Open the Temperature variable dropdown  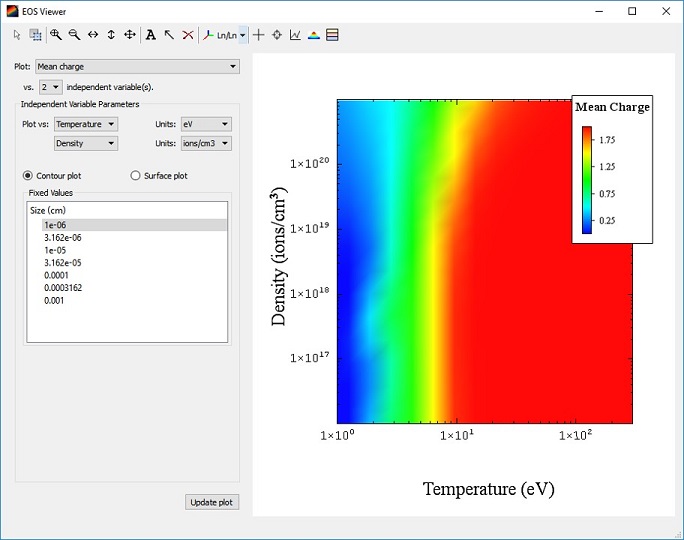[86, 124]
